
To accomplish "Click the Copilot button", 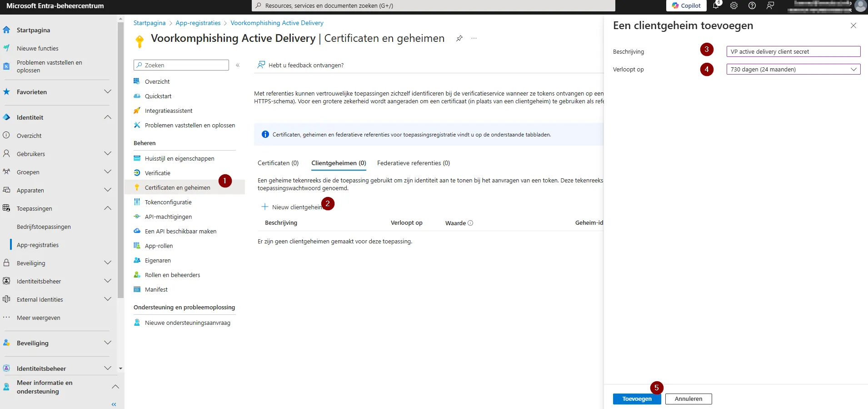I will click(x=686, y=5).
